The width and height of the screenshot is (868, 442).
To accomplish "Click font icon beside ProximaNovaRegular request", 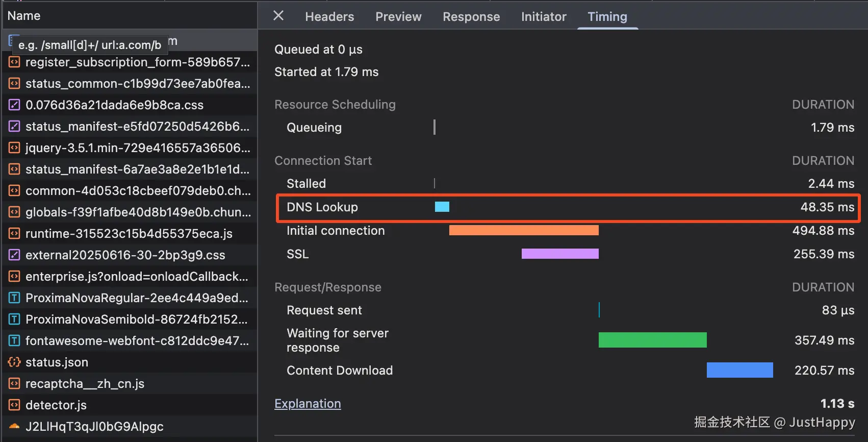I will [14, 298].
